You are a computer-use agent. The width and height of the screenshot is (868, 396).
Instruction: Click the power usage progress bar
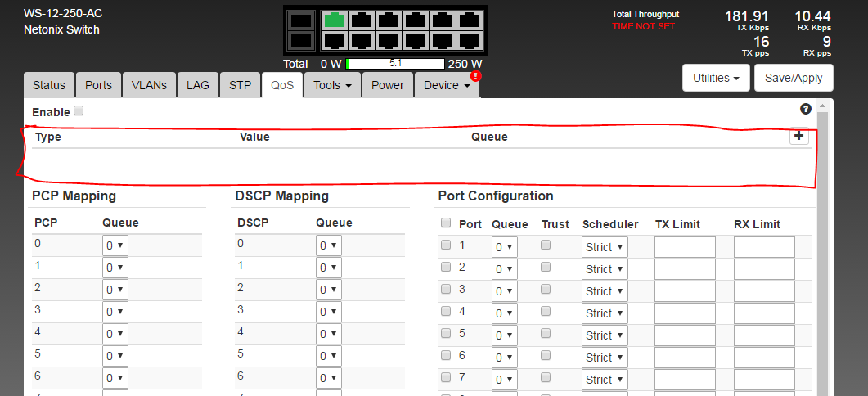[x=395, y=63]
